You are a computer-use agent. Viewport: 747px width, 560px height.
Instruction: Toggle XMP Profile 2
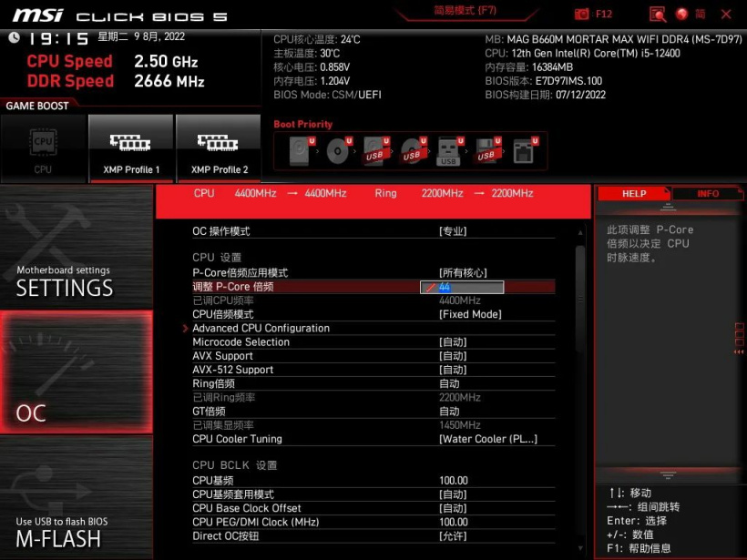(x=219, y=148)
